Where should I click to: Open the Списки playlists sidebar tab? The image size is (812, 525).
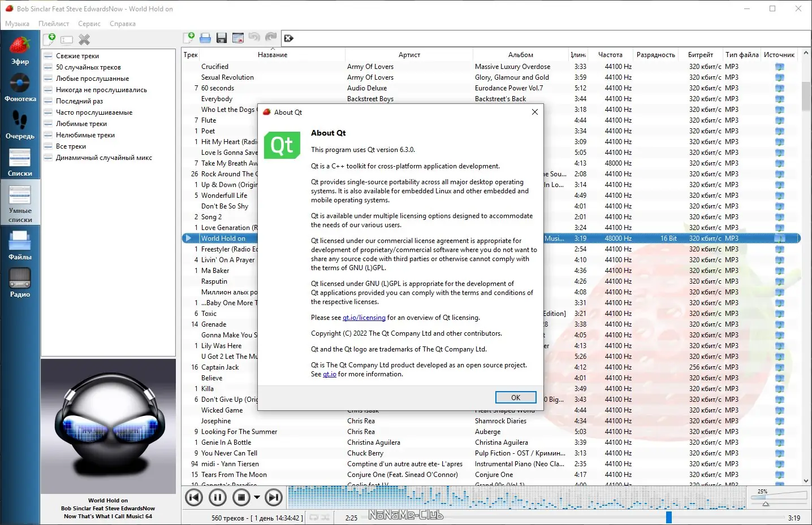[x=20, y=162]
